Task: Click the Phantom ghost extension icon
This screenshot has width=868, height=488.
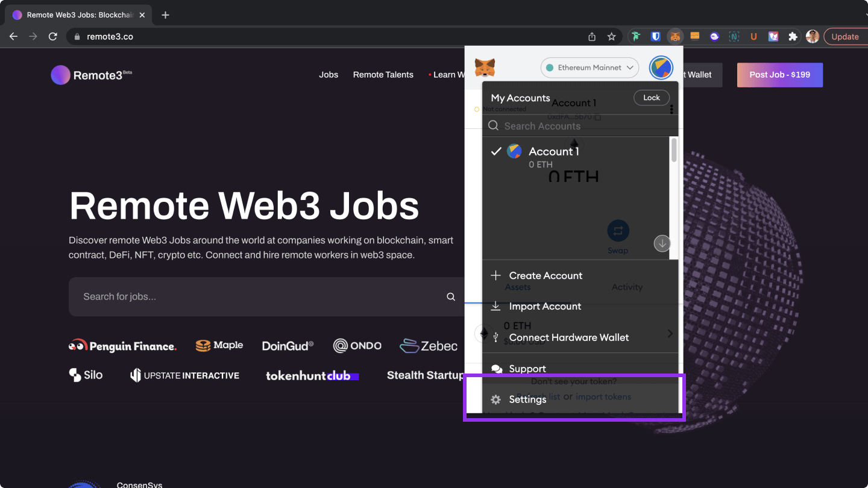Action: click(x=714, y=37)
